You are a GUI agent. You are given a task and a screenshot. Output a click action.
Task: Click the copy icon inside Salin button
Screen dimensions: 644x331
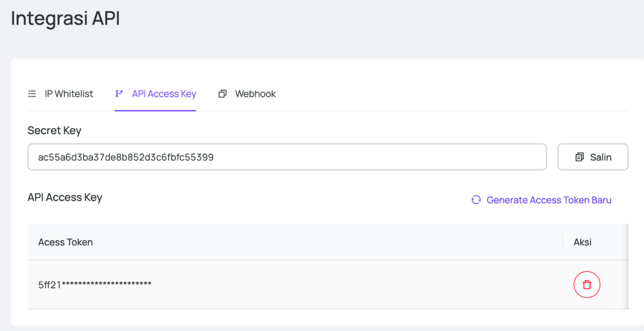click(579, 157)
